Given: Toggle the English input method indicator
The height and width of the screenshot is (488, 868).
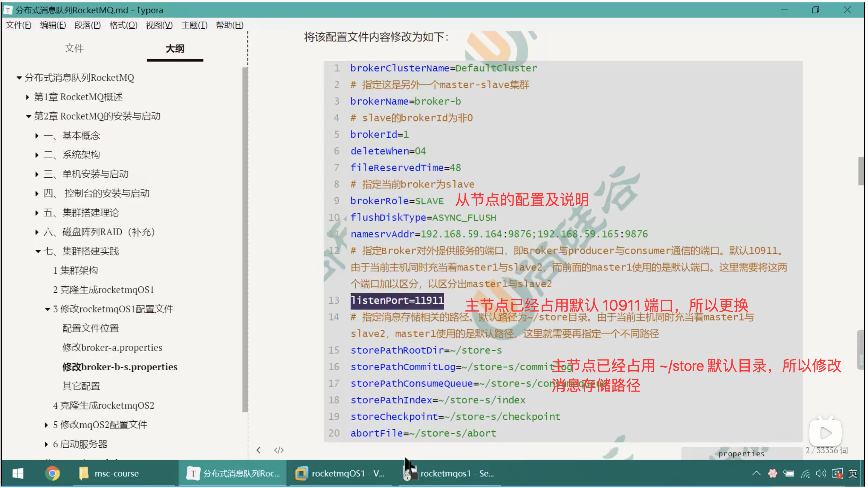Looking at the screenshot, I should (852, 473).
